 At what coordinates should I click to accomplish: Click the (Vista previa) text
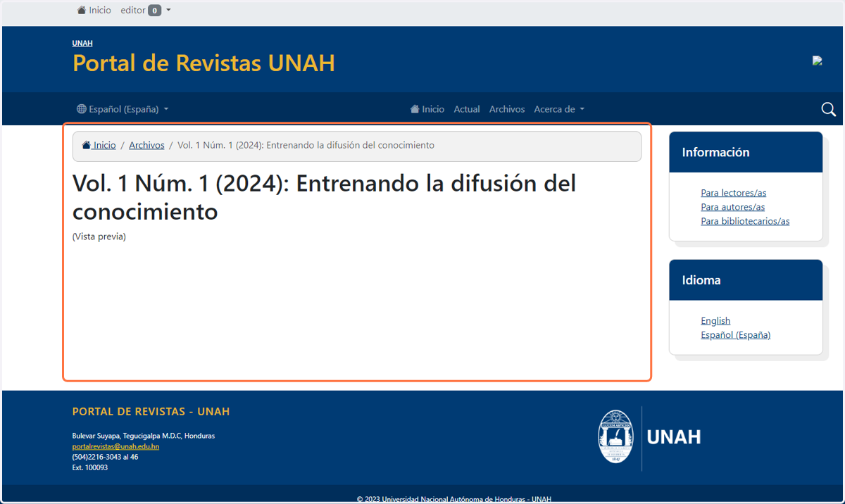(x=99, y=237)
